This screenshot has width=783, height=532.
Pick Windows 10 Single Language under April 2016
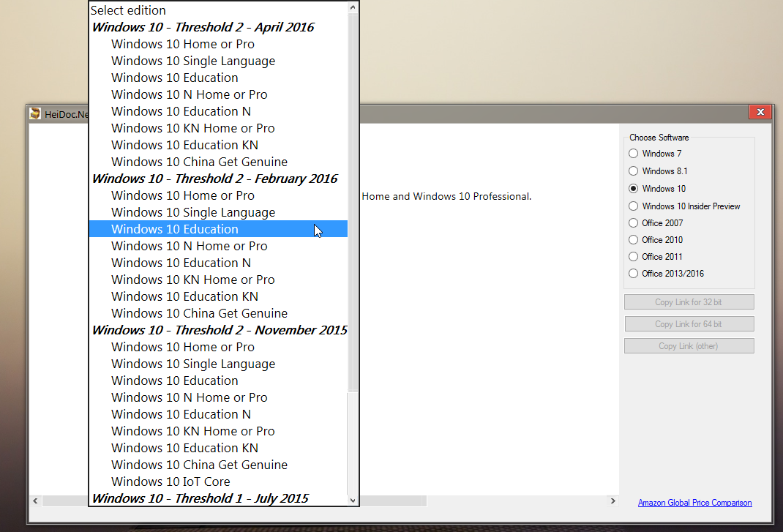tap(218, 61)
